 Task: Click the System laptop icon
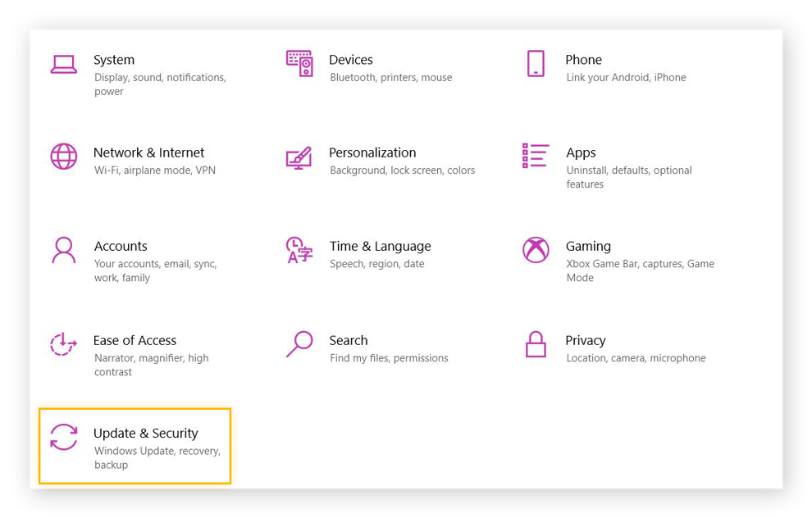63,64
